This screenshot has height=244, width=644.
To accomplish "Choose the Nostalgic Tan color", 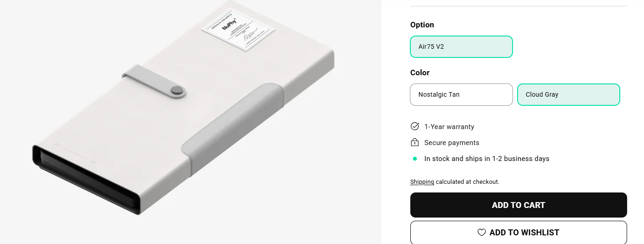I will tap(461, 94).
